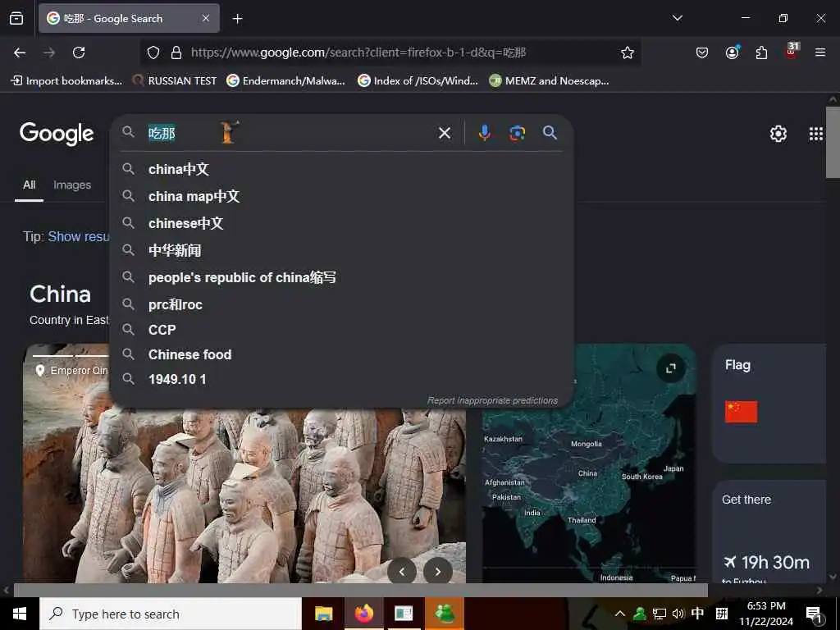Open the notification center

(815, 614)
